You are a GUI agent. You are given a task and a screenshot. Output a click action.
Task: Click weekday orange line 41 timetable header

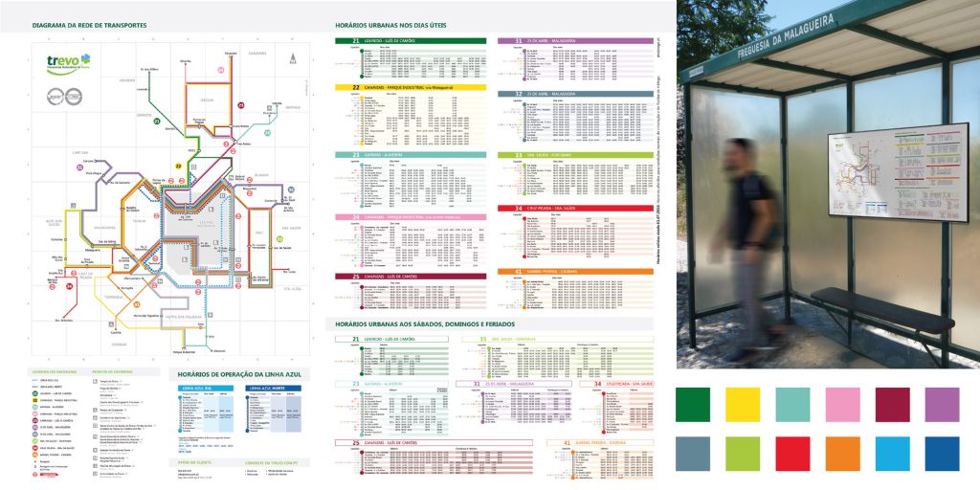[575, 272]
